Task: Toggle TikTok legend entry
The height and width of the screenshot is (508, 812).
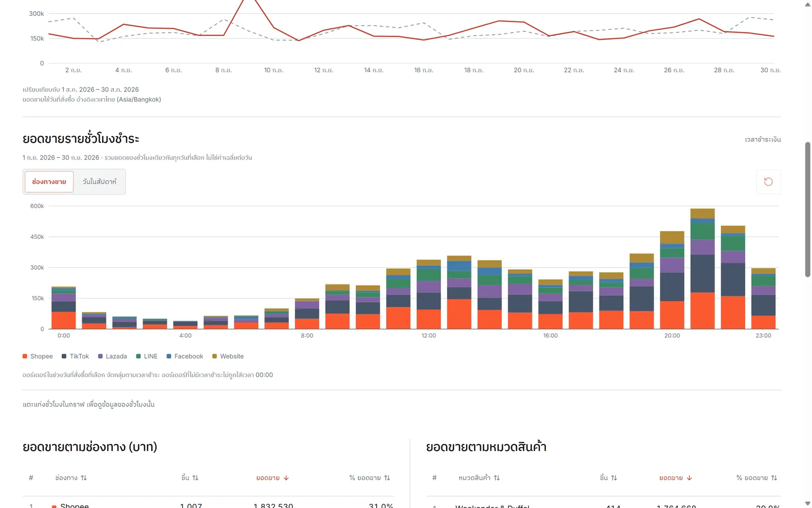Action: (75, 356)
